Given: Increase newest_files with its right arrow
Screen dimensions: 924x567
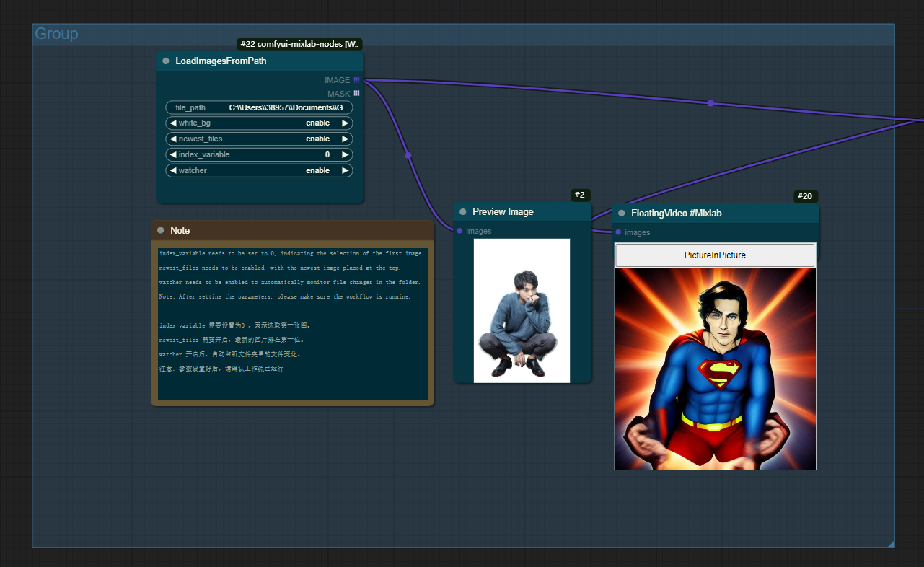Looking at the screenshot, I should (346, 139).
